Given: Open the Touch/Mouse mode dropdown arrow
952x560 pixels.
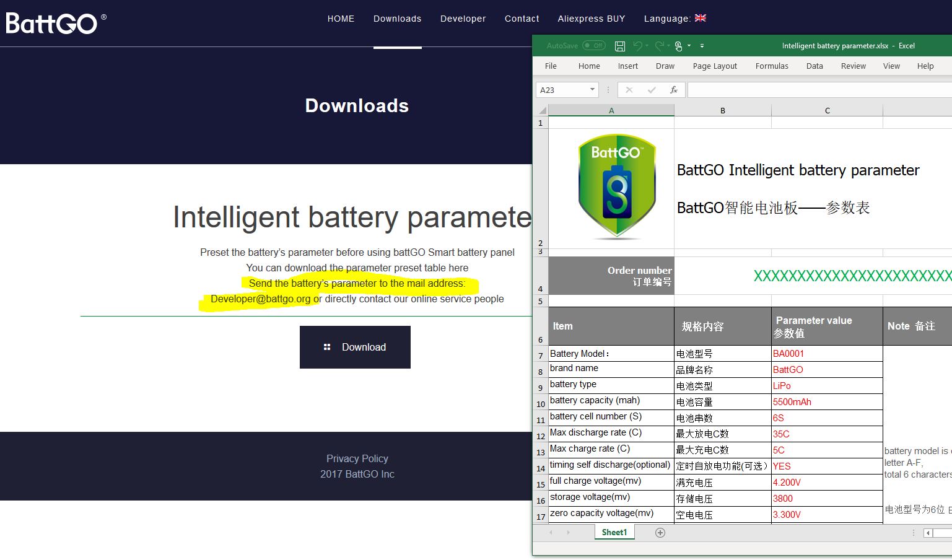Looking at the screenshot, I should point(689,46).
